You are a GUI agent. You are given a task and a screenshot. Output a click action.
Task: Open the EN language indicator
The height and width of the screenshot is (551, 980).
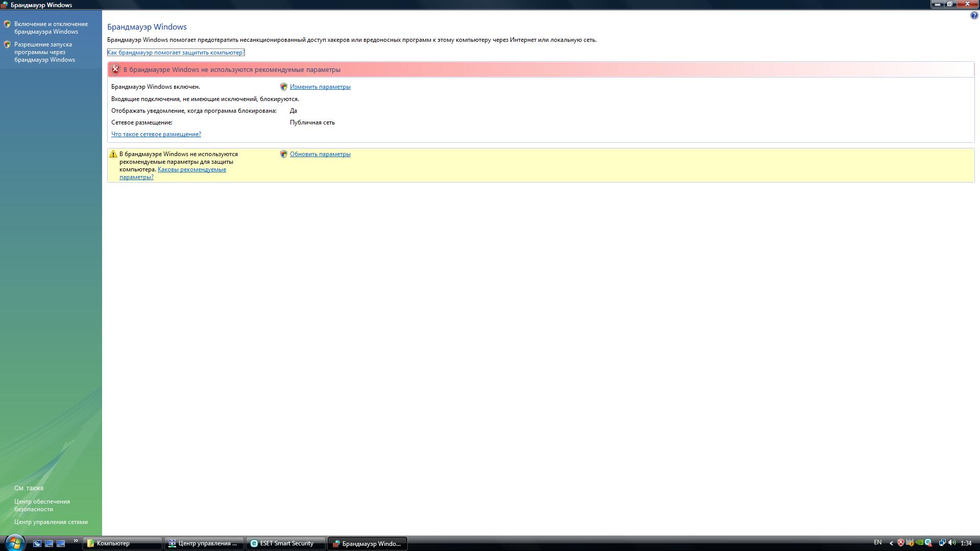tap(877, 542)
